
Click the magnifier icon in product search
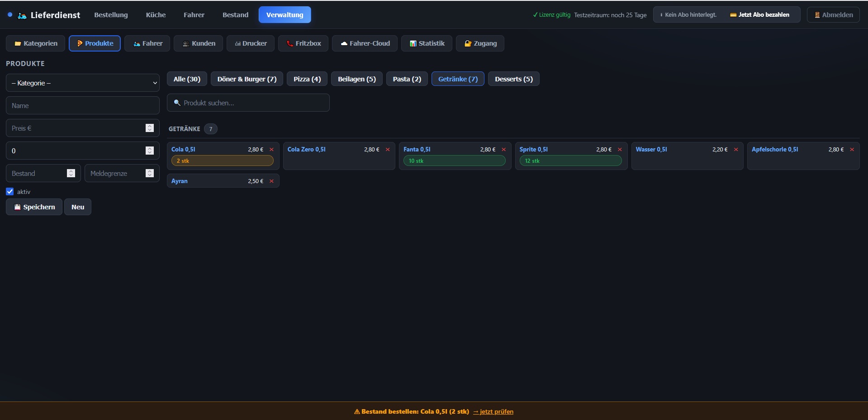[x=177, y=103]
